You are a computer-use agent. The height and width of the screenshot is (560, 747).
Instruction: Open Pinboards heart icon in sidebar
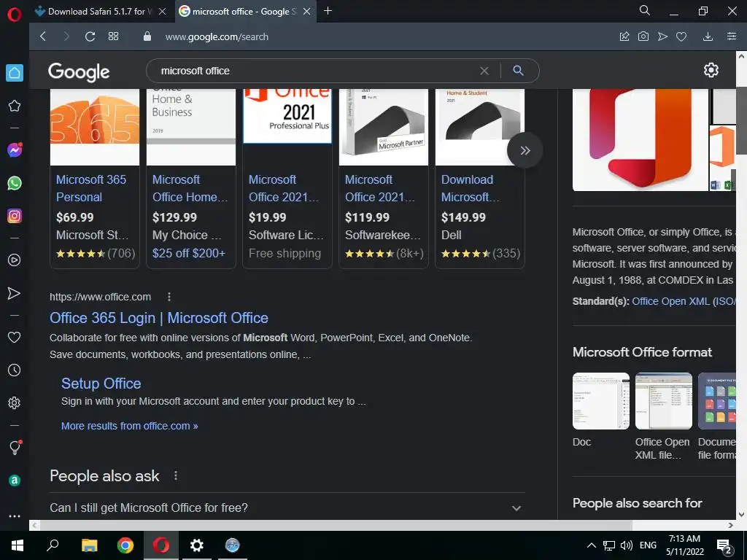pos(15,337)
